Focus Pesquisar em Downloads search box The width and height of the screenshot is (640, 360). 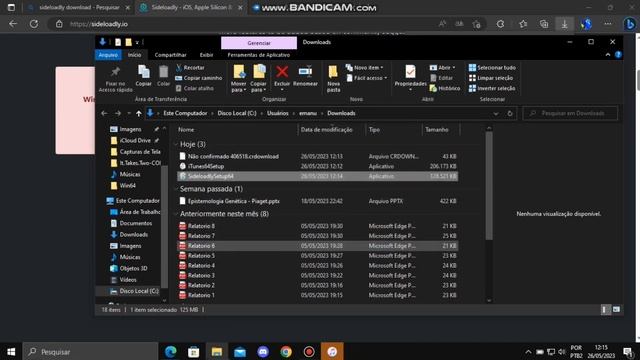(570, 113)
